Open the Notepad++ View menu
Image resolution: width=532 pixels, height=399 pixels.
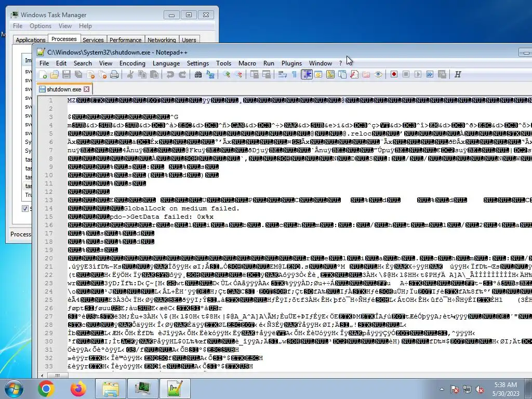click(105, 63)
